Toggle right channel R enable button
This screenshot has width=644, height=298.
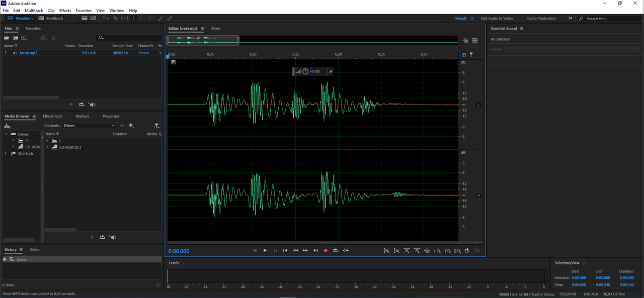[x=478, y=195]
